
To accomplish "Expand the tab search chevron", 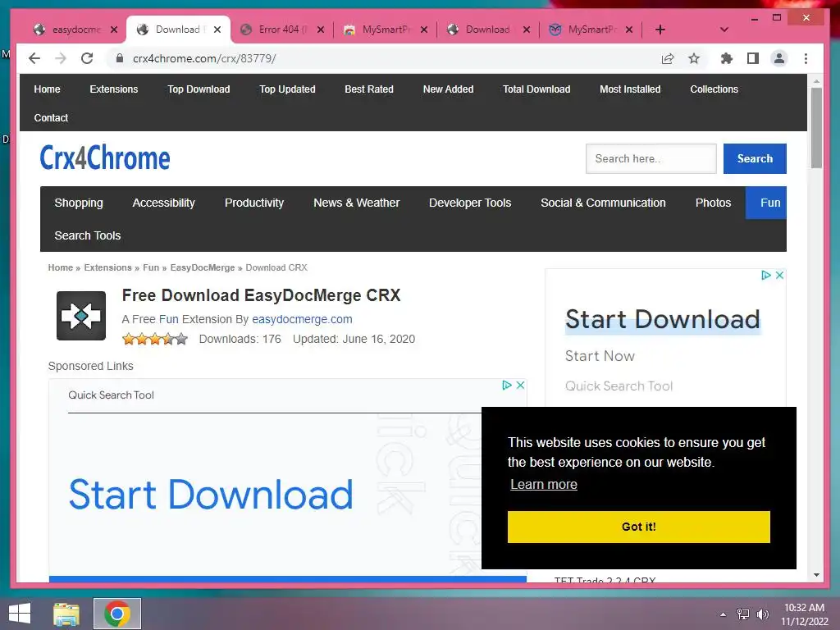I will [x=724, y=30].
